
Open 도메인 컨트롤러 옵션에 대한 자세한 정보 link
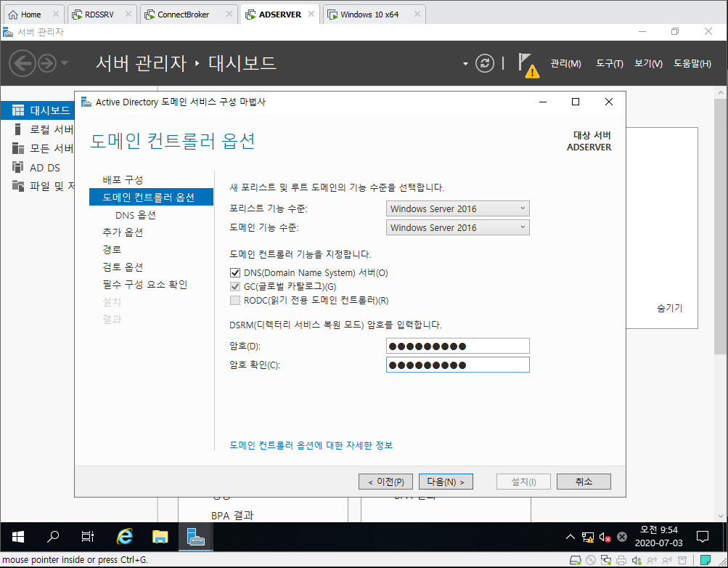point(311,445)
